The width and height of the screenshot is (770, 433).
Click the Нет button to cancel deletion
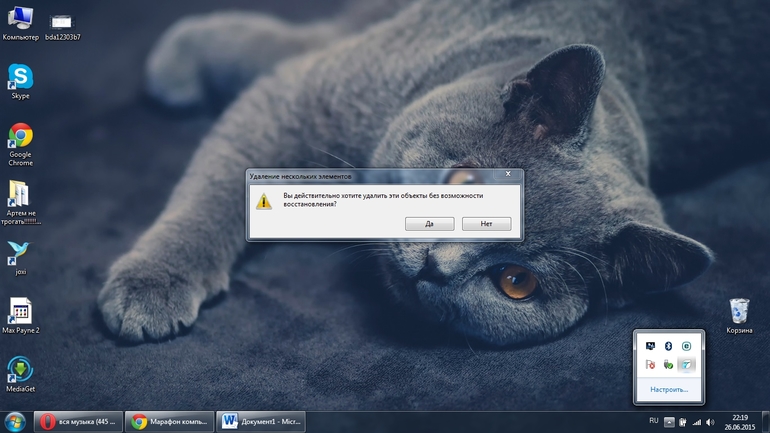pos(486,224)
